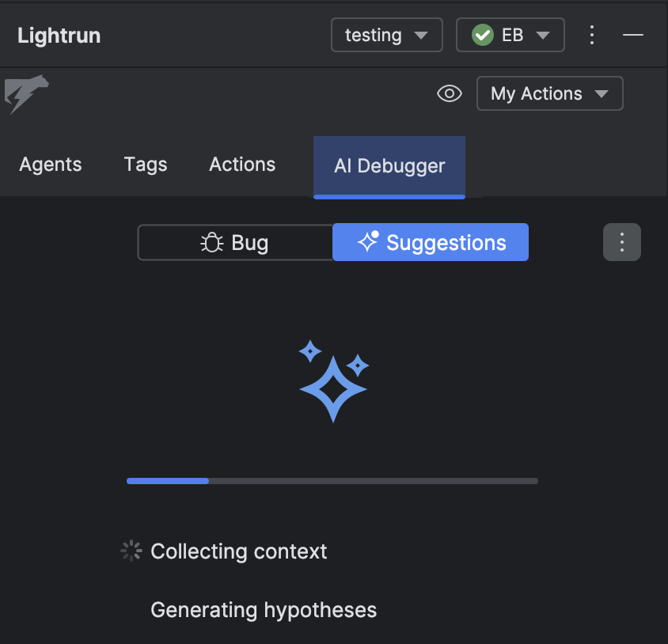The height and width of the screenshot is (644, 668).
Task: Open the testing dropdown
Action: [x=386, y=36]
